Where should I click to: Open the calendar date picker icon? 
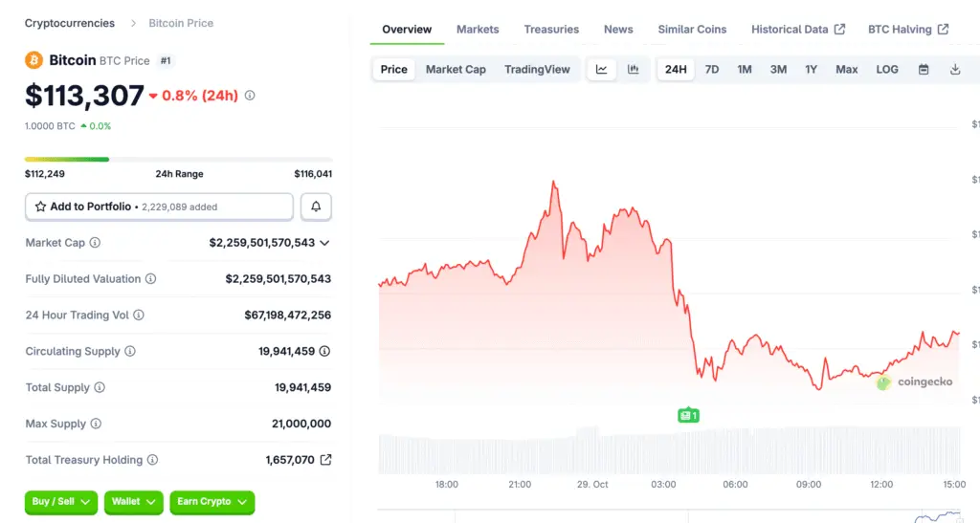pos(924,69)
